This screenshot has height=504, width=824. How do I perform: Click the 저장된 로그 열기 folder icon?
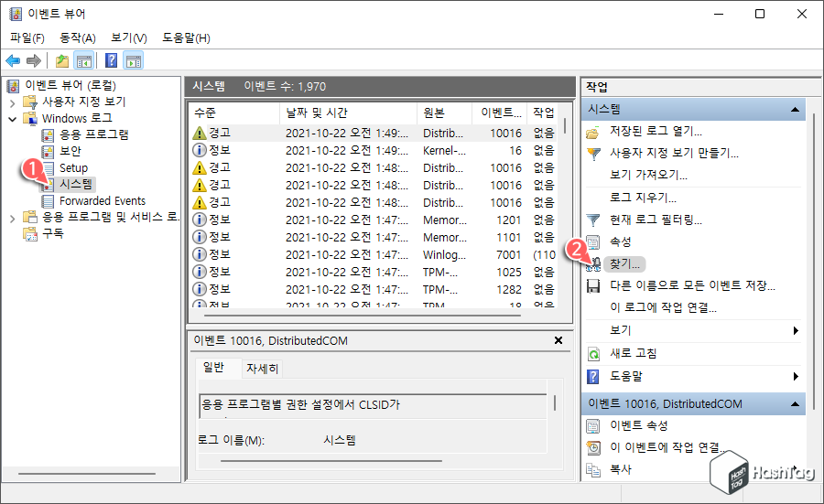[x=592, y=133]
